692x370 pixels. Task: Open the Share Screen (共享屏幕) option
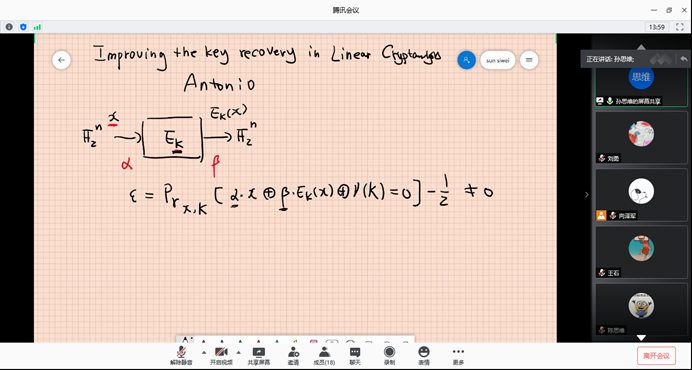259,356
